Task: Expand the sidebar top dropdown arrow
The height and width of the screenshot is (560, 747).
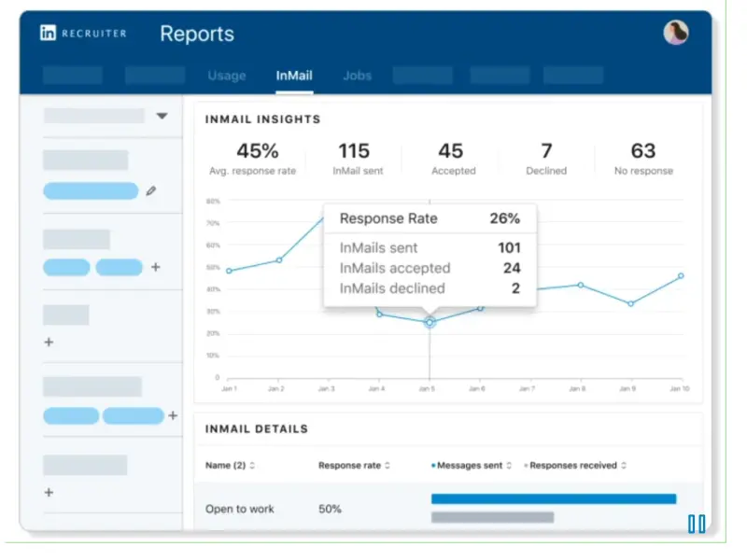Action: pyautogui.click(x=162, y=117)
